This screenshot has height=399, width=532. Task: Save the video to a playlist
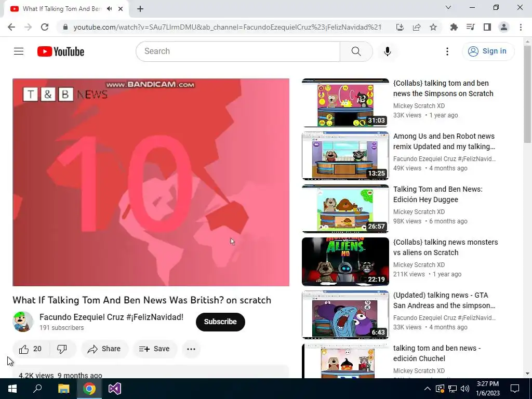tap(154, 349)
